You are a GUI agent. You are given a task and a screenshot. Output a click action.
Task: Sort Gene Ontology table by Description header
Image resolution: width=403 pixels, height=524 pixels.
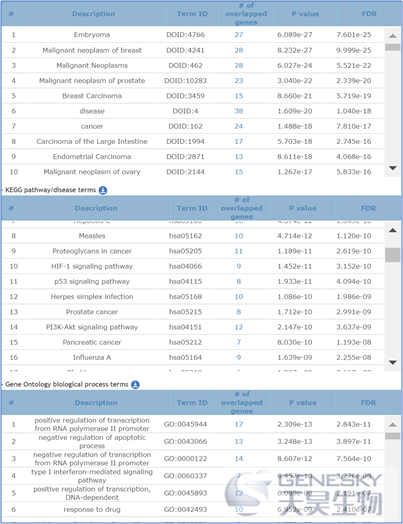pyautogui.click(x=96, y=403)
